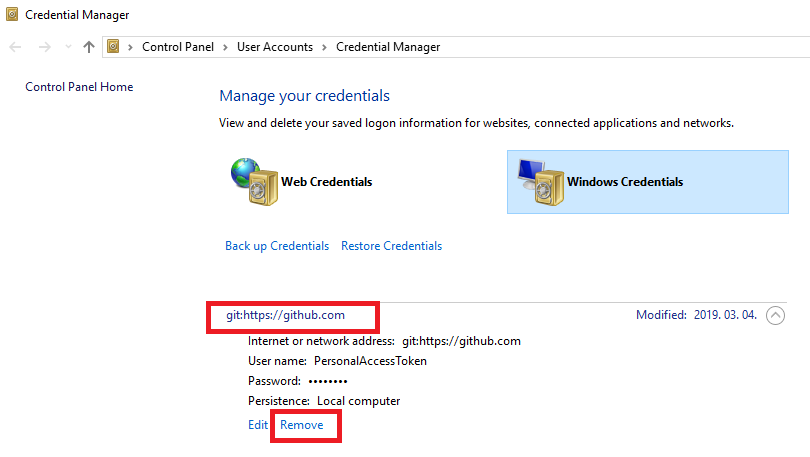Go up one level with Up arrow
This screenshot has height=457, width=810.
pos(89,47)
